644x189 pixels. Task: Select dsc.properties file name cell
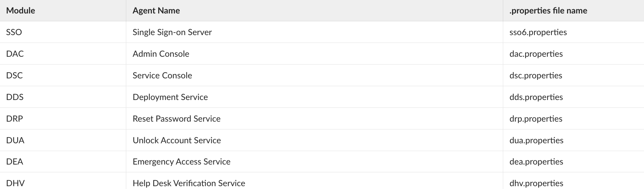(535, 76)
